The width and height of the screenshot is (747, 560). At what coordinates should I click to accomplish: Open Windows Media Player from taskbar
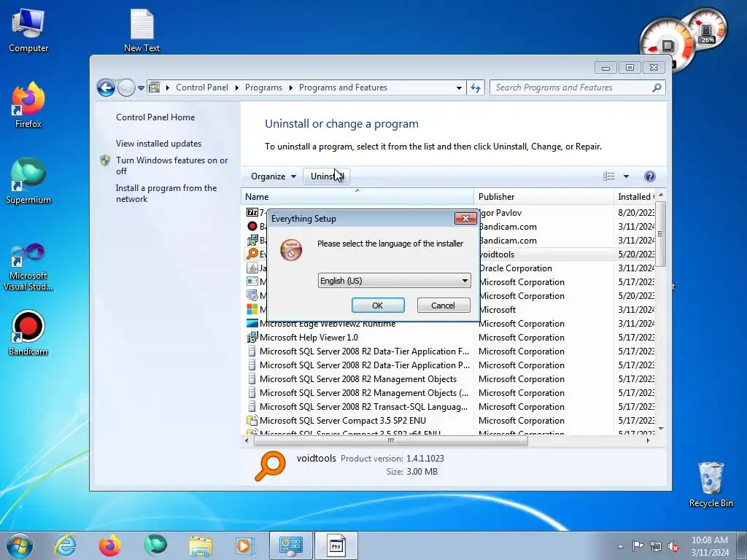coord(245,545)
